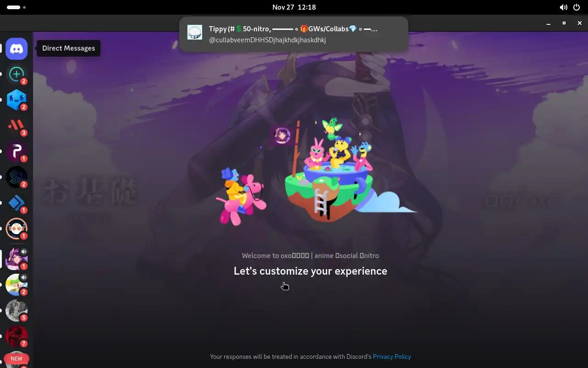Open the orange ringed mascot server
588x368 pixels.
[17, 229]
